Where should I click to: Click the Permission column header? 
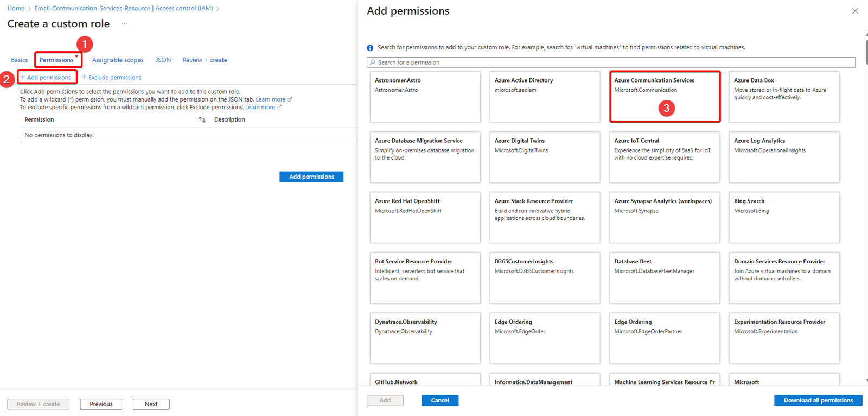pyautogui.click(x=39, y=119)
